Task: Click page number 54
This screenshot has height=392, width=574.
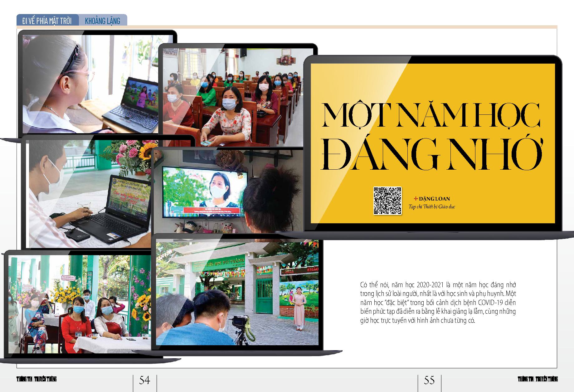Action: pyautogui.click(x=145, y=380)
